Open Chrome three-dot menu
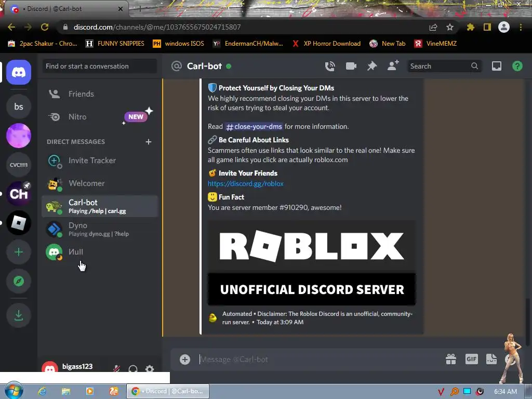Viewport: 532px width, 399px height. tap(521, 27)
